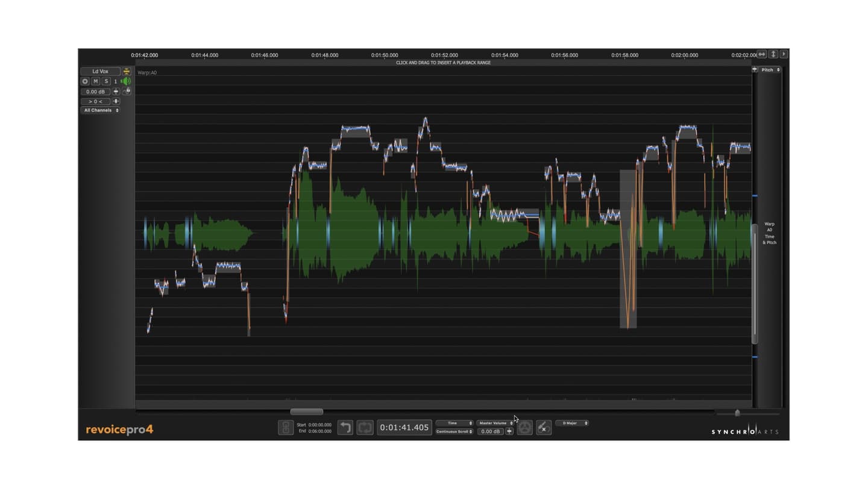868x488 pixels.
Task: Click the return-to-start arrow button
Action: click(x=345, y=428)
